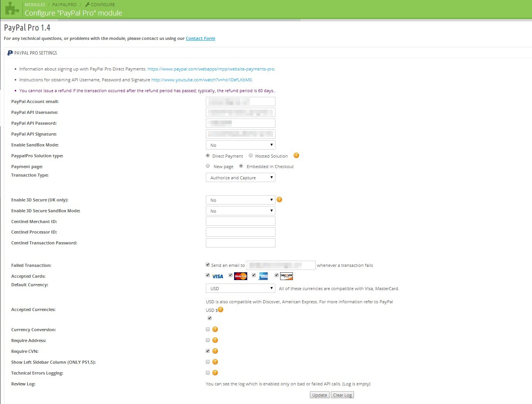Click the PayPal Account email field
The height and width of the screenshot is (404, 532).
click(241, 101)
